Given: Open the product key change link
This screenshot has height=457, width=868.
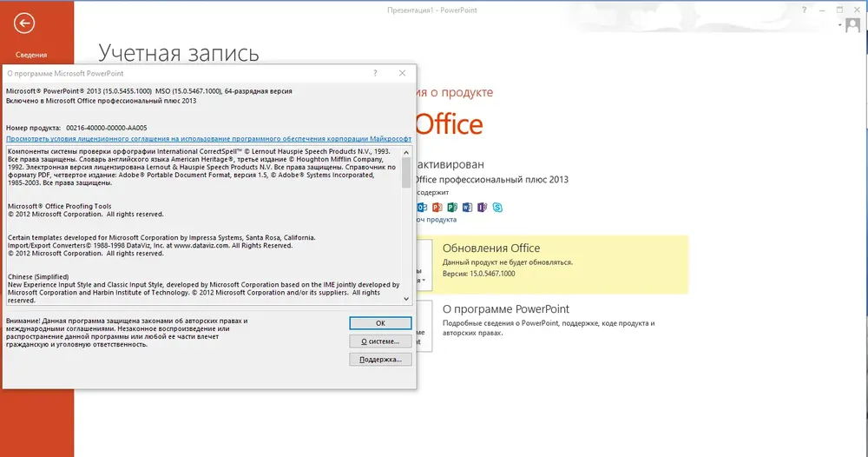Looking at the screenshot, I should coord(437,219).
